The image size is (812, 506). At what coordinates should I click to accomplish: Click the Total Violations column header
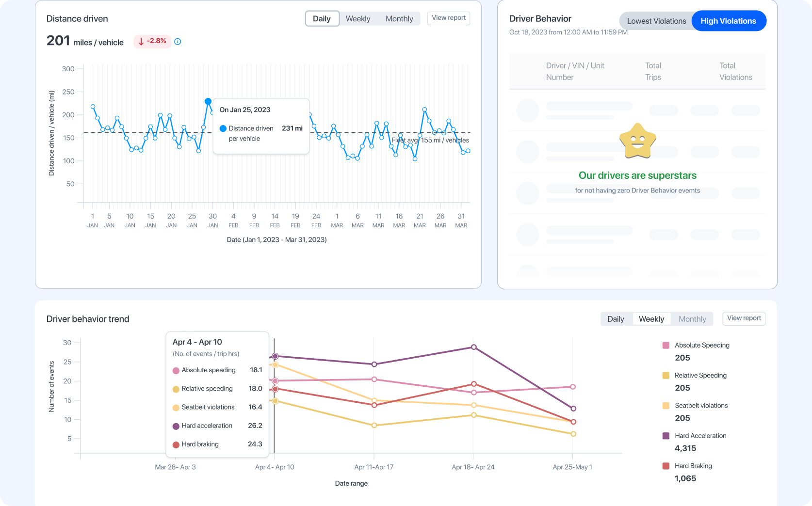click(x=735, y=71)
